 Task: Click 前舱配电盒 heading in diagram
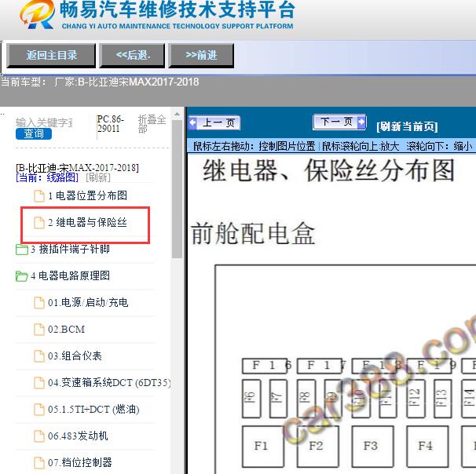coord(253,234)
